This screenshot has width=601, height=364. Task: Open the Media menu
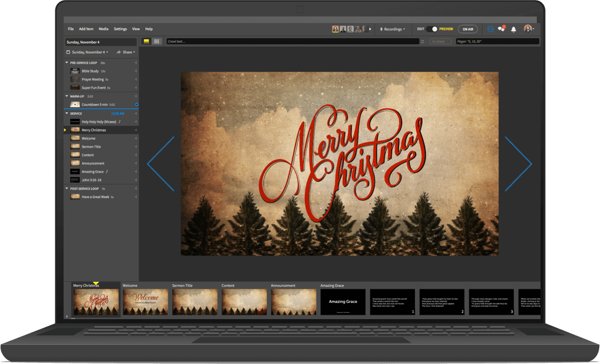coord(103,29)
